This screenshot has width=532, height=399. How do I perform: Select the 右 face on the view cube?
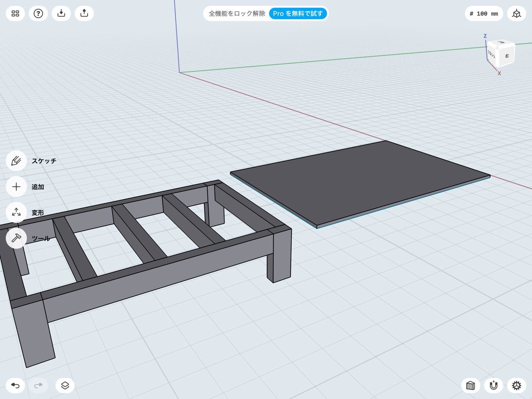[x=507, y=56]
